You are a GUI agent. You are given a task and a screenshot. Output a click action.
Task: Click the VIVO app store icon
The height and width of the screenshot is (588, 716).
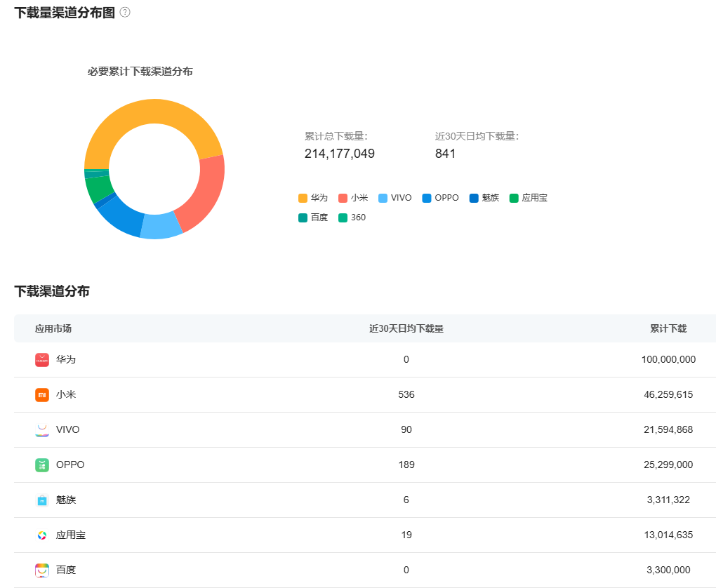[x=42, y=429]
